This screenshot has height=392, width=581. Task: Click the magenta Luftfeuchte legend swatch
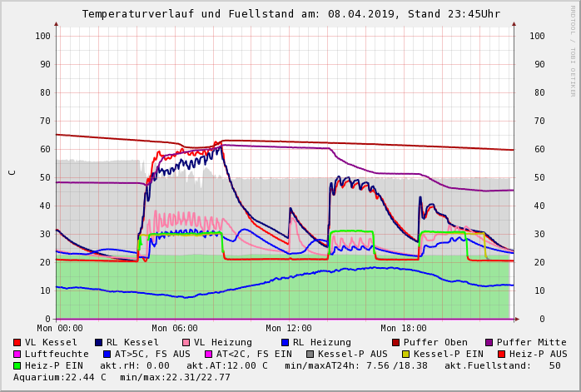pos(17,354)
